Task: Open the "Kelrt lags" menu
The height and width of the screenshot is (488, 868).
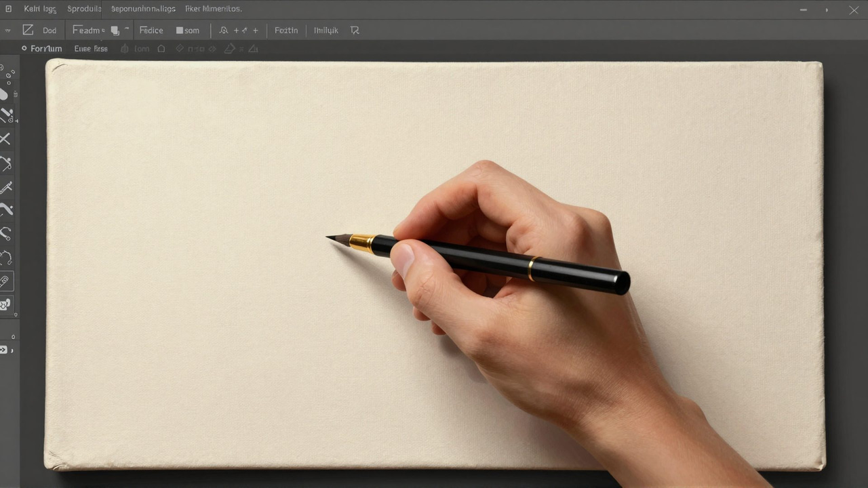Action: click(40, 9)
